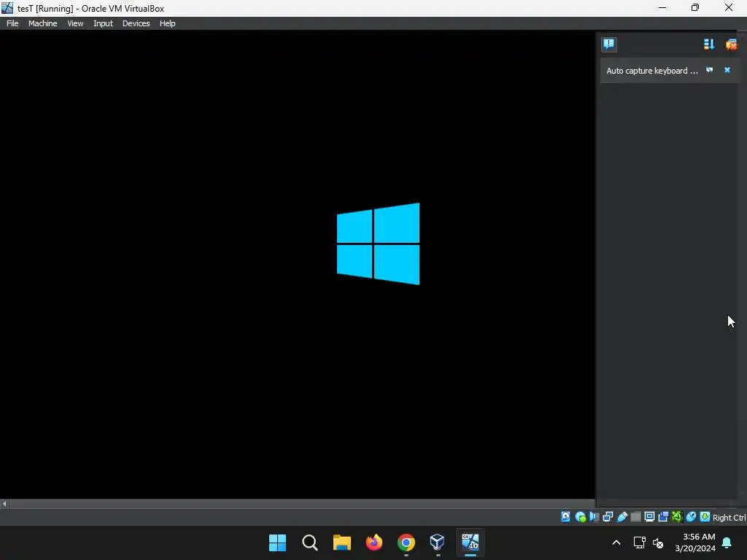This screenshot has height=560, width=747.
Task: Click the optical disk status icon
Action: [x=580, y=517]
